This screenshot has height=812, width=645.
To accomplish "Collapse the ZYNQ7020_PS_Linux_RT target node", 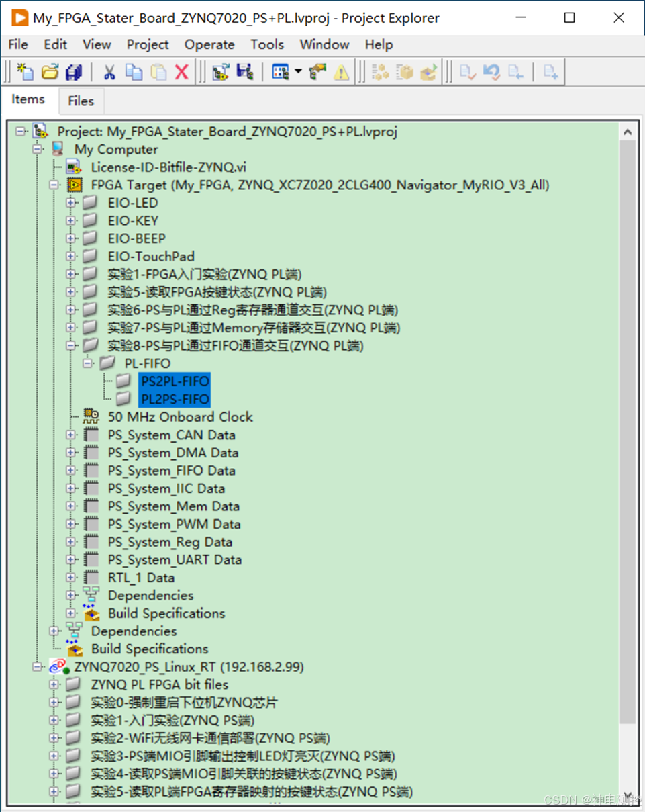I will 38,667.
